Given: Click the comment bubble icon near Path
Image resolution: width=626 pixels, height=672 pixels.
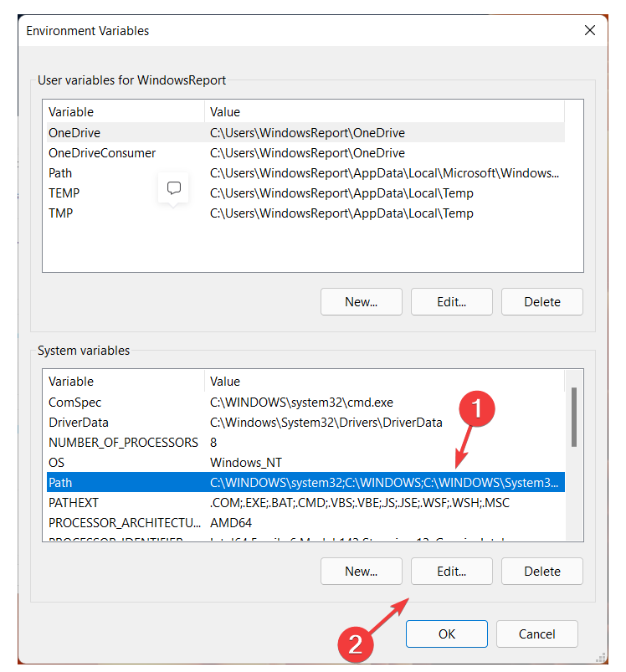Looking at the screenshot, I should (x=173, y=188).
